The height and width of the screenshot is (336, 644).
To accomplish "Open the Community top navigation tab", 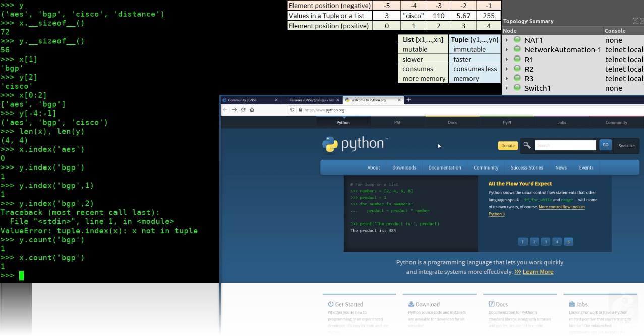I will pos(616,122).
